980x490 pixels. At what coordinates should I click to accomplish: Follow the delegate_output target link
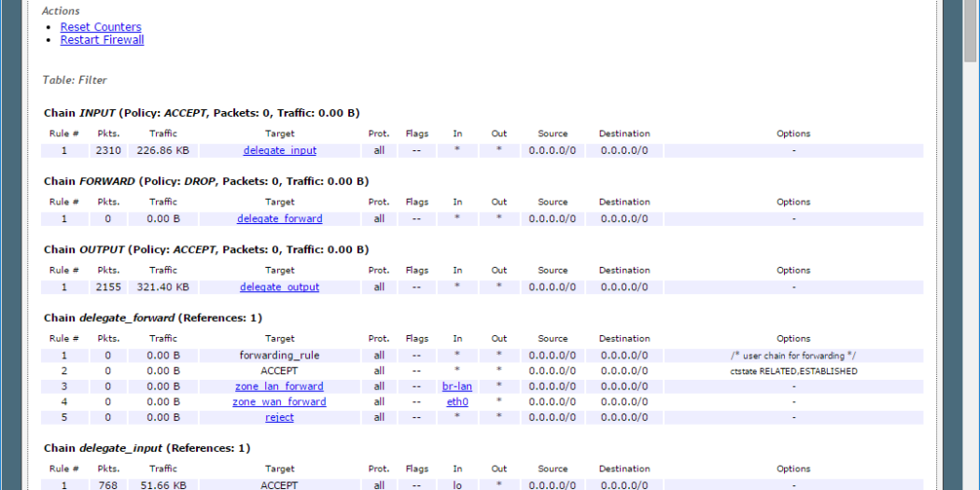279,287
